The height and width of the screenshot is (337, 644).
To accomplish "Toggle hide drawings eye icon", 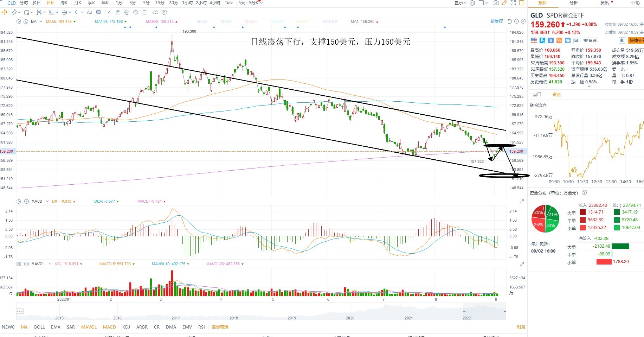I will [136, 12].
